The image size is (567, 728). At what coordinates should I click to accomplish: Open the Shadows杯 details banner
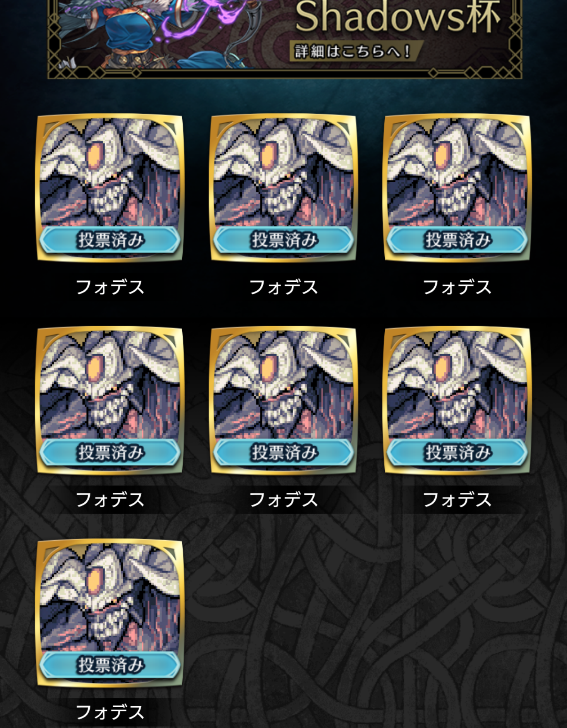(x=285, y=39)
